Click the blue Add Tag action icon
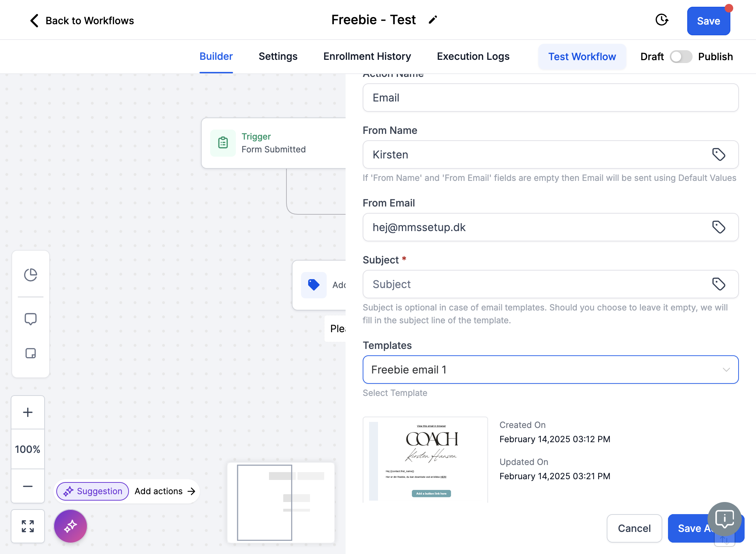 (314, 285)
